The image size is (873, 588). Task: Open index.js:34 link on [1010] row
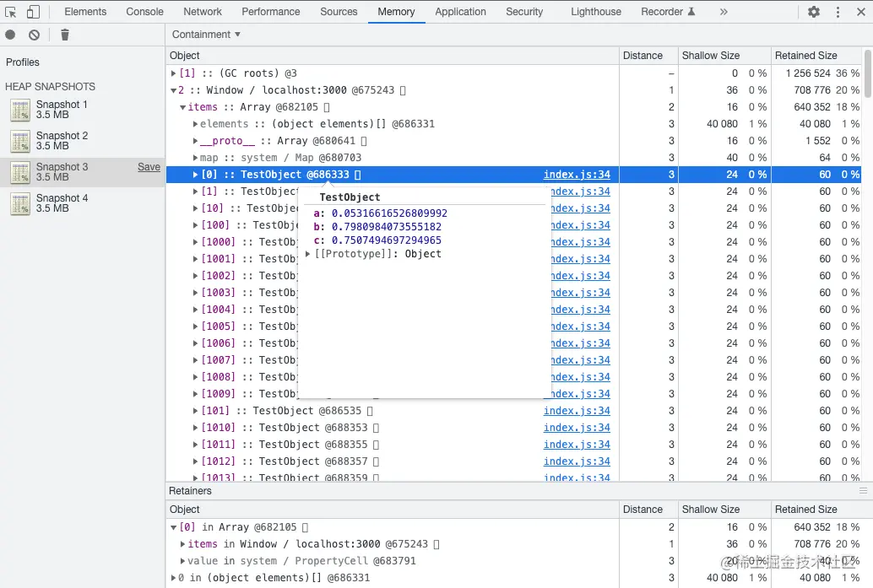pyautogui.click(x=577, y=428)
